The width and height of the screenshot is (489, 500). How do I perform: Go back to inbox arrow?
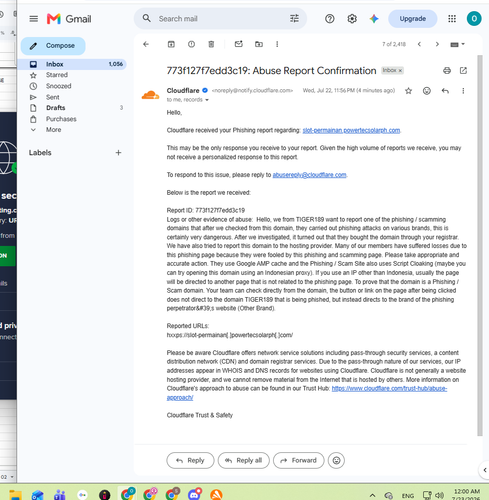pos(146,44)
